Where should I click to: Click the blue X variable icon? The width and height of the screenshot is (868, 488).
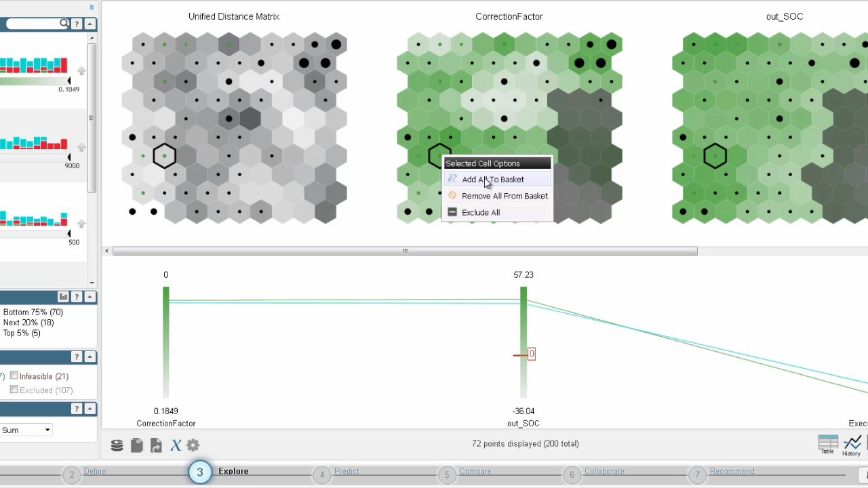[x=176, y=445]
